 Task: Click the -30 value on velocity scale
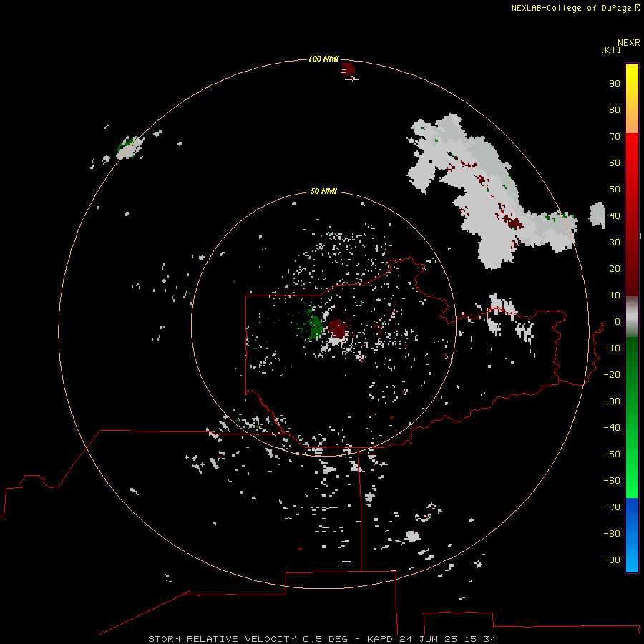[x=612, y=401]
